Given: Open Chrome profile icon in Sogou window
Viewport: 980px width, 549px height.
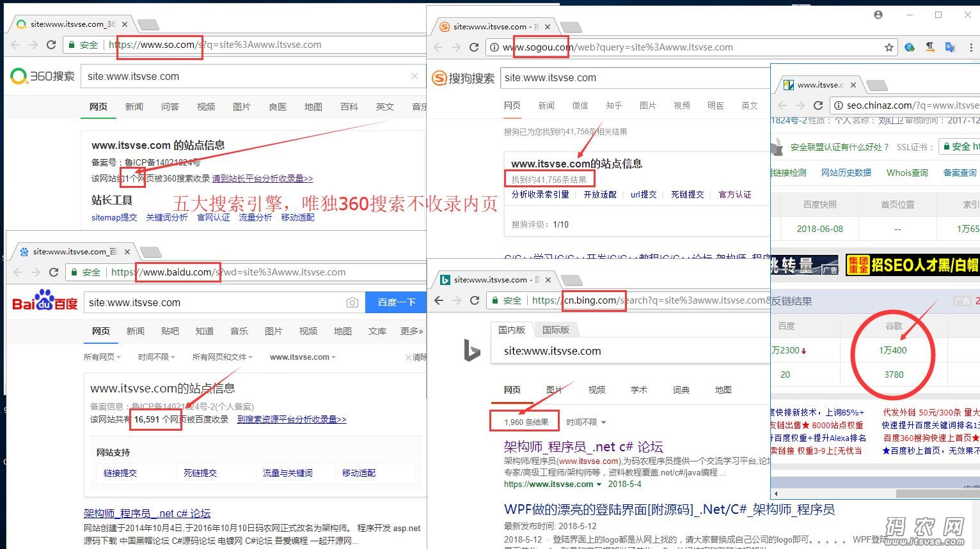Looking at the screenshot, I should pos(878,15).
